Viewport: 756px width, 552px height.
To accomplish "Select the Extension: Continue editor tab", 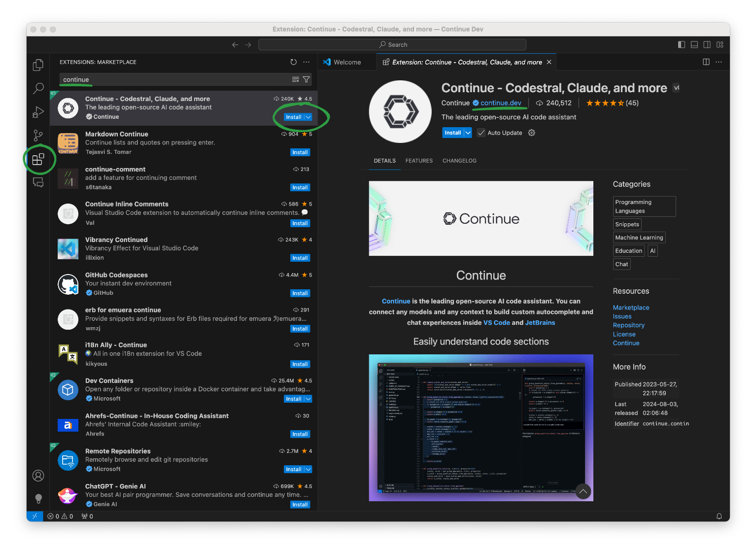I will click(x=467, y=62).
